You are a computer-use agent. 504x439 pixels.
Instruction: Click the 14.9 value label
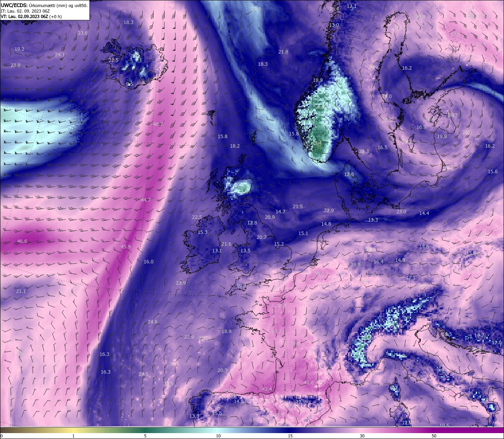(239, 402)
